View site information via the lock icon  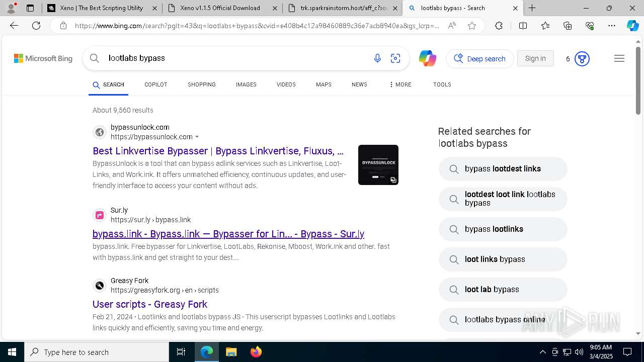pyautogui.click(x=63, y=26)
